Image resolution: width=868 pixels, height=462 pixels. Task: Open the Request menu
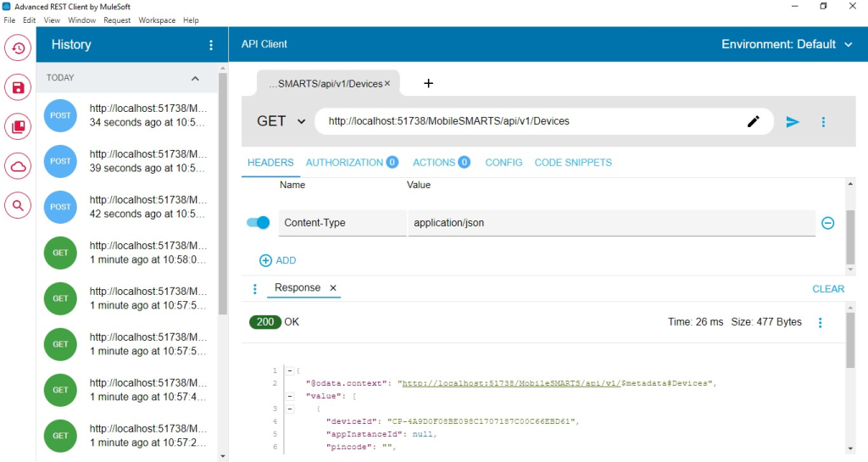click(x=117, y=19)
